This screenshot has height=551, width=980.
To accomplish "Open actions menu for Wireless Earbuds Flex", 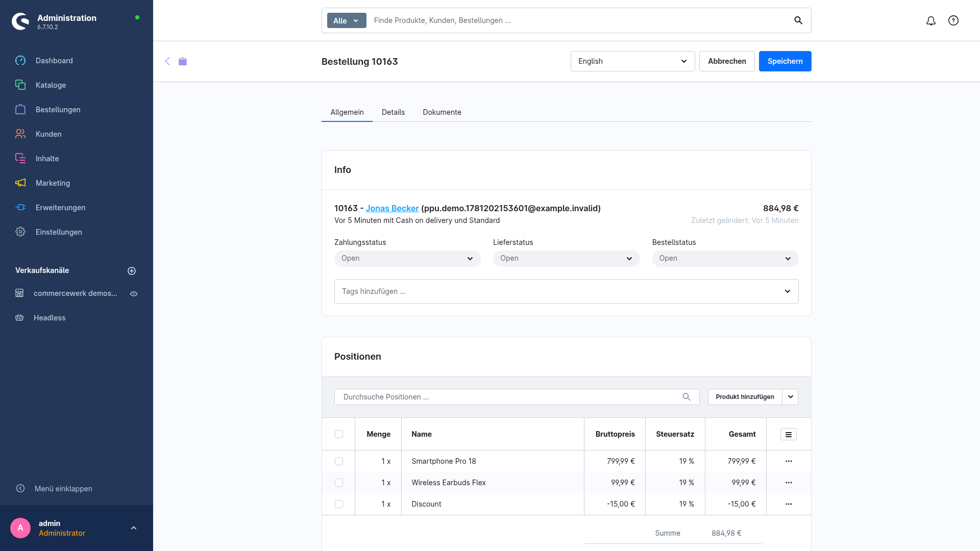I will 789,483.
